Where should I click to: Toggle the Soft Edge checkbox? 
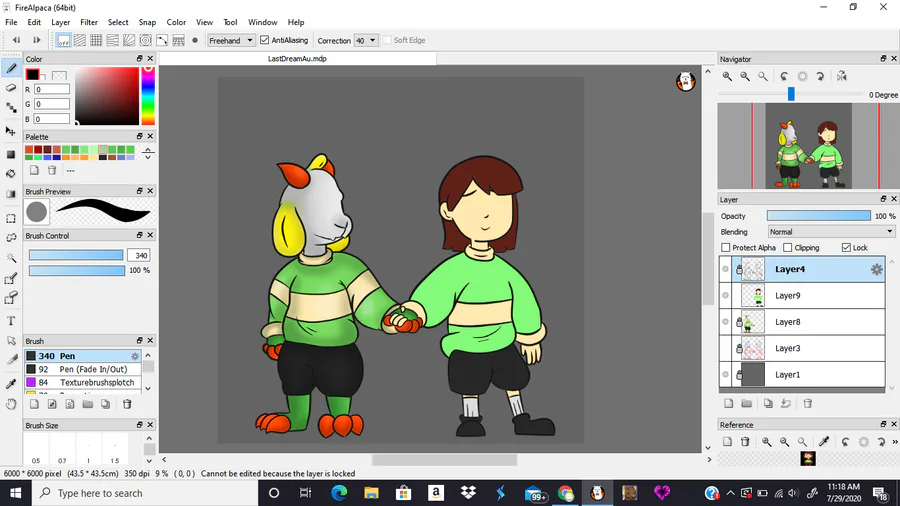387,40
